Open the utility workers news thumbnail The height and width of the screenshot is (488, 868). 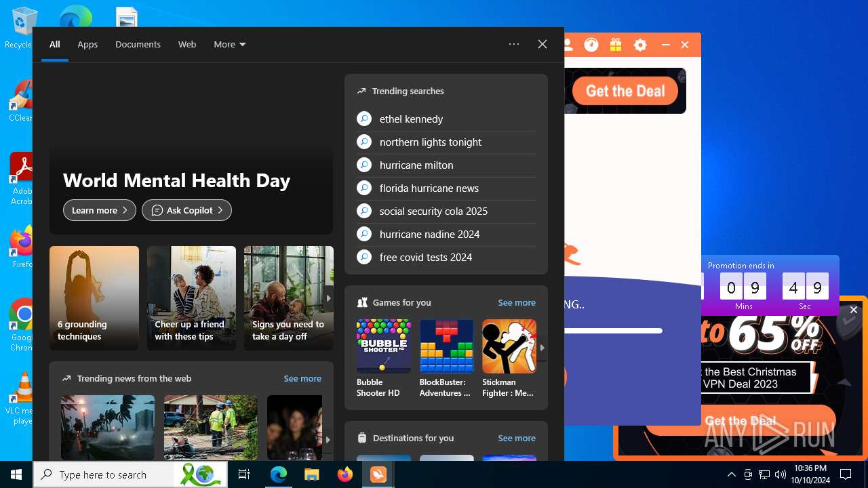211,428
